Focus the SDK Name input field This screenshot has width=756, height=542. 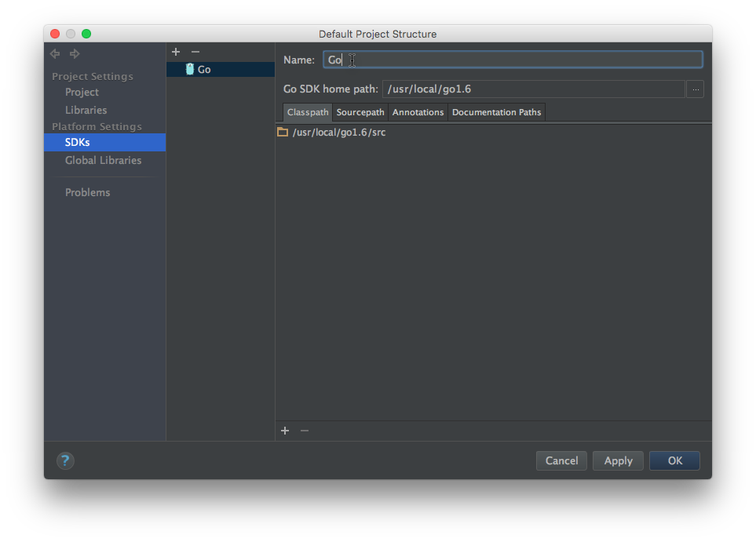pyautogui.click(x=513, y=60)
